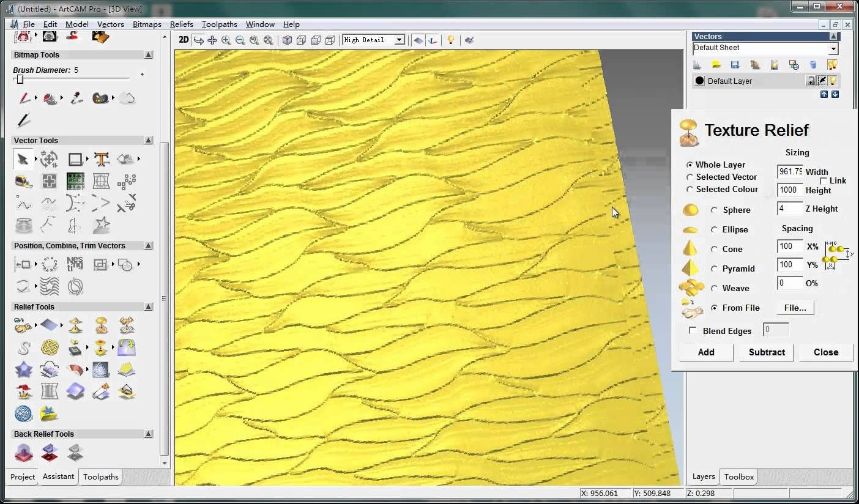Select the Weave texture option
Viewport: 859px width, 504px height.
(x=714, y=288)
